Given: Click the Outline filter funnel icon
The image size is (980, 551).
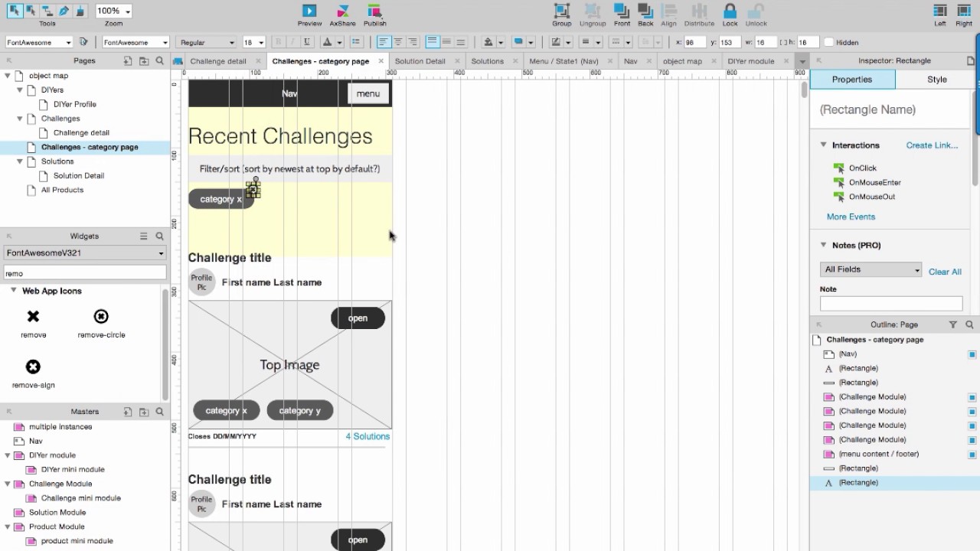Looking at the screenshot, I should coord(953,324).
